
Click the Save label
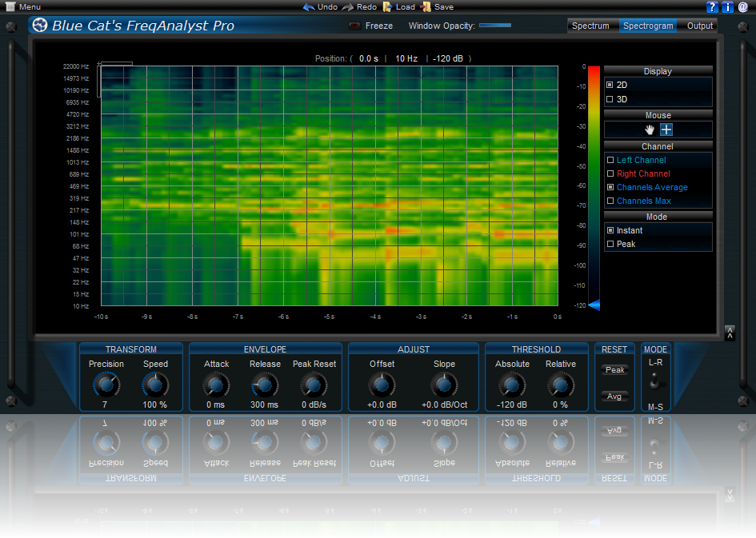[443, 6]
